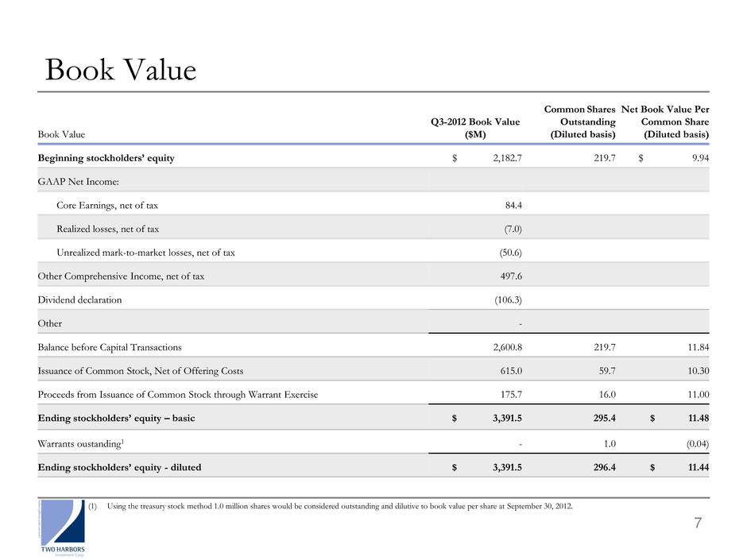Select the "Core Earnings, net of tax" label
Screen dimensions: 747x560
pyautogui.click(x=112, y=206)
